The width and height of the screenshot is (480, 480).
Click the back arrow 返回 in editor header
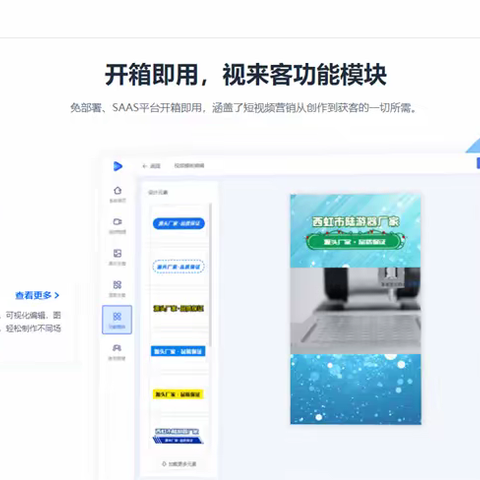[x=151, y=166]
